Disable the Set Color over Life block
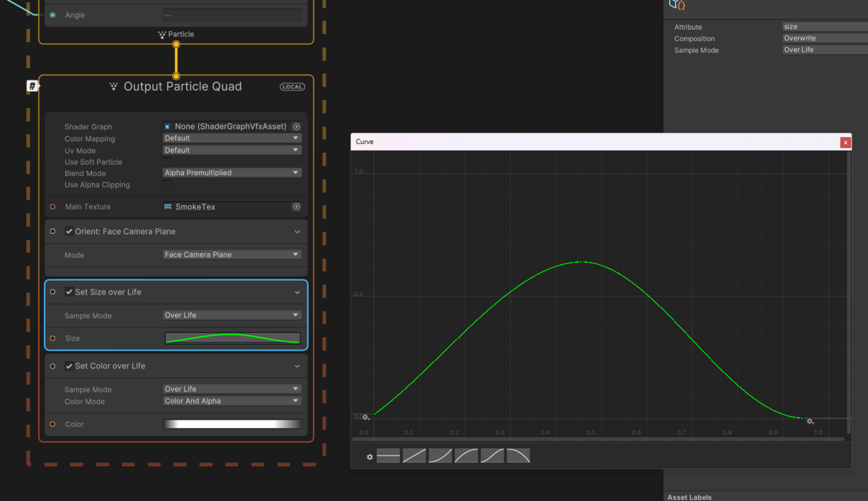 click(x=69, y=366)
